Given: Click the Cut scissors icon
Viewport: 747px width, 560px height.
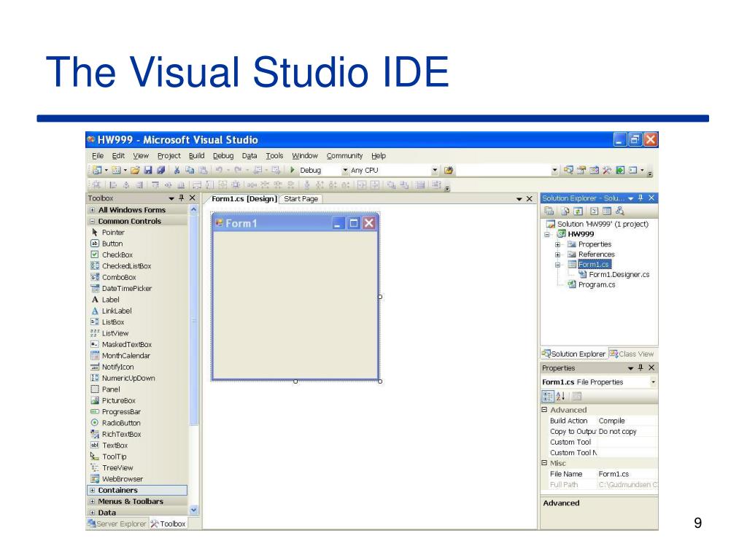Looking at the screenshot, I should 177,170.
